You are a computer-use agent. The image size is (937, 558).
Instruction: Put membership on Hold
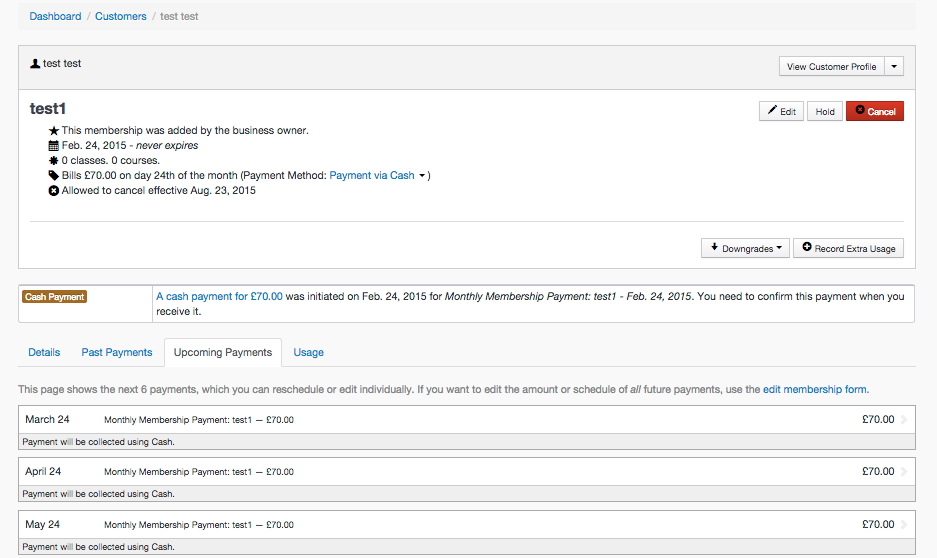[x=825, y=112]
